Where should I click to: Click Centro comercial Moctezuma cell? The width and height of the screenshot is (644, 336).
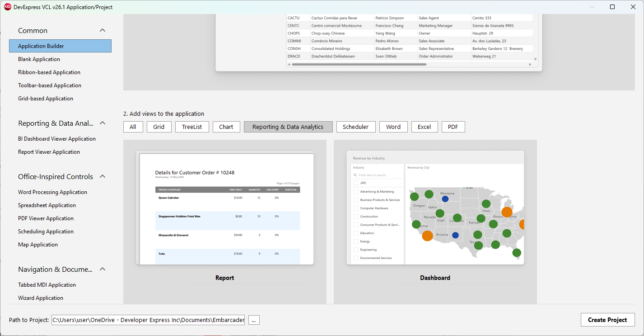[336, 26]
